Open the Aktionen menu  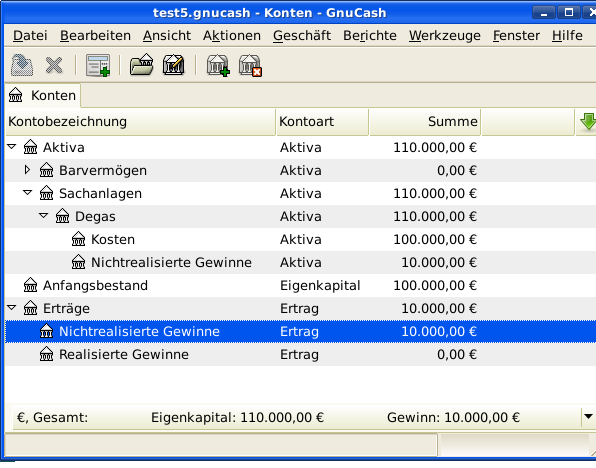click(232, 35)
